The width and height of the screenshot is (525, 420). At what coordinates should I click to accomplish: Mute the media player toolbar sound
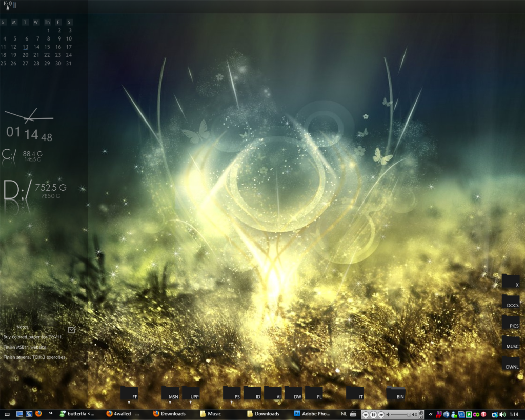coord(388,415)
